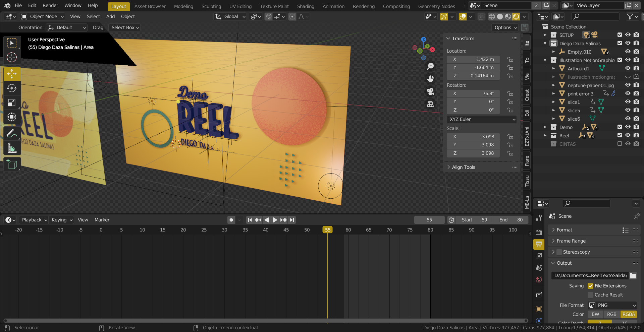The width and height of the screenshot is (644, 332).
Task: Open Orientation Default dropdown
Action: click(x=66, y=27)
